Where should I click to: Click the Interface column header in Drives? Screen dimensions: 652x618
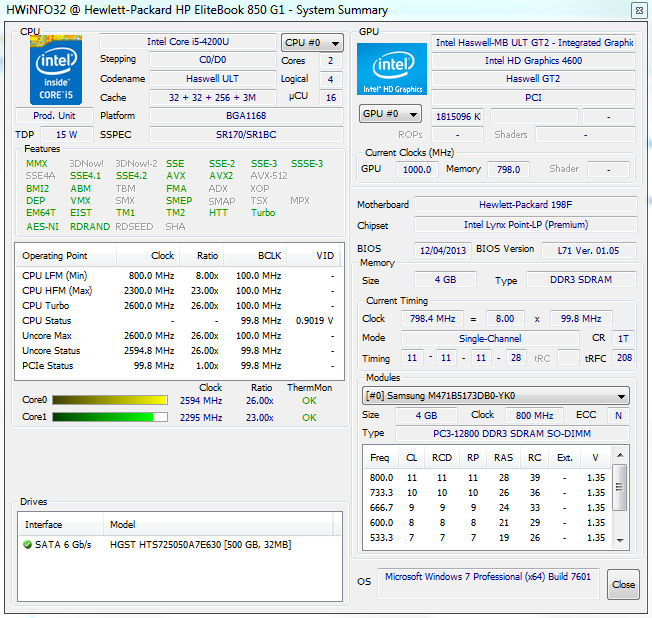coord(61,524)
